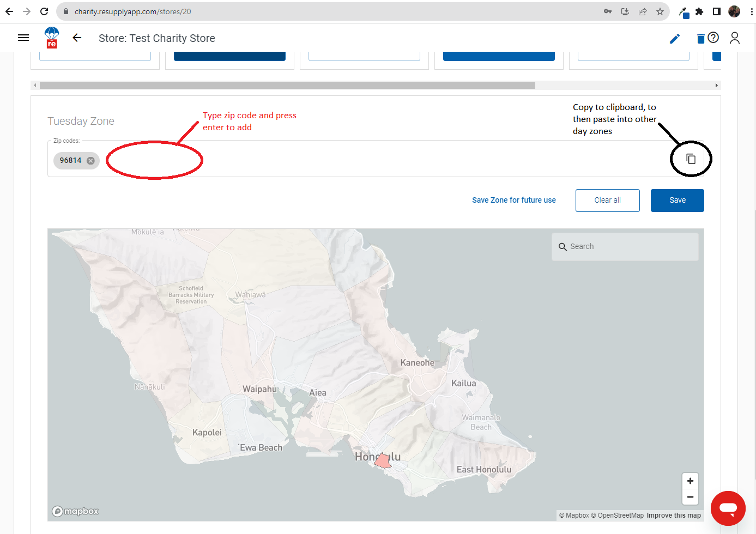Click the ReSupply parachute logo
Viewport: 756px width, 534px height.
pyautogui.click(x=52, y=38)
